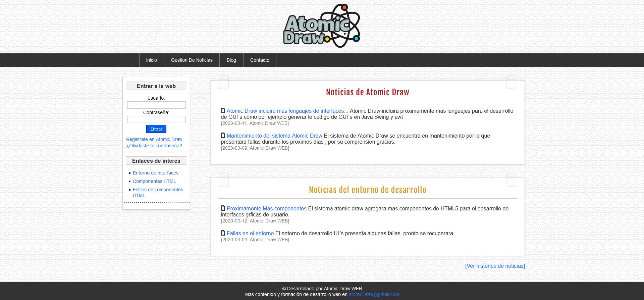Screen dimensions: 644x300
Task: Submit login with the Entrar button
Action: tap(156, 129)
